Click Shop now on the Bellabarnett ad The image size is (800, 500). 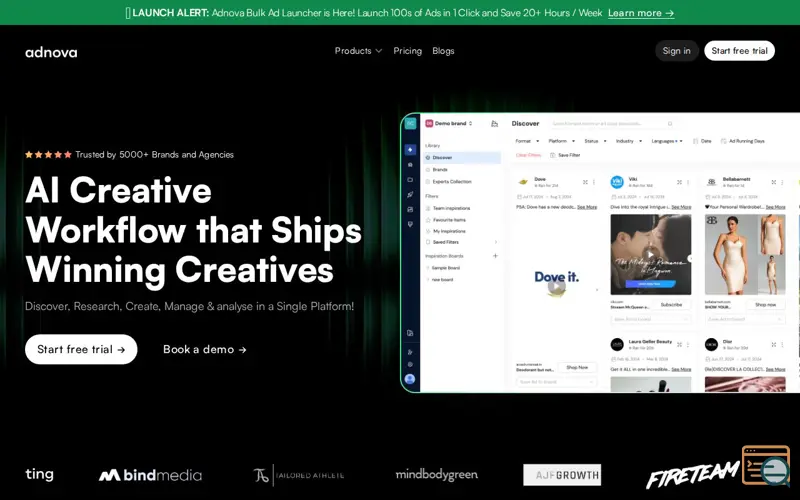[765, 305]
